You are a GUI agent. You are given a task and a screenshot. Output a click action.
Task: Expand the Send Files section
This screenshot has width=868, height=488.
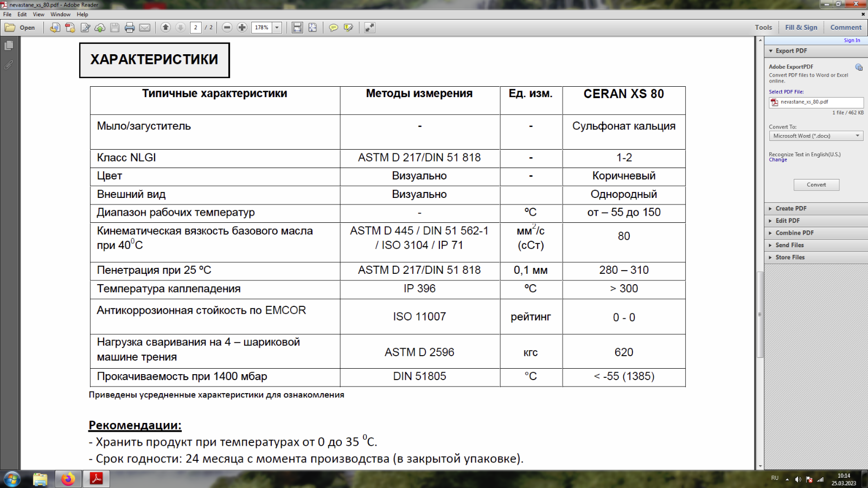pos(816,245)
